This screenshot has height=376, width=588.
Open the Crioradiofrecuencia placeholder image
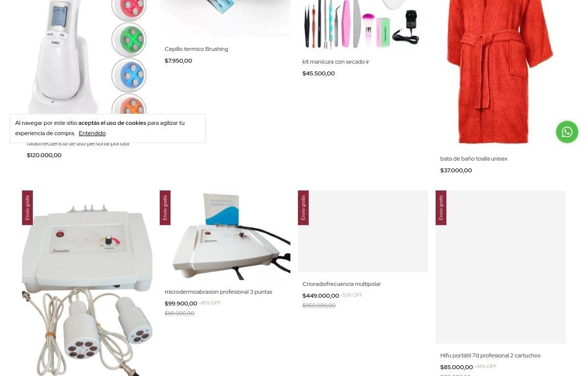(363, 231)
